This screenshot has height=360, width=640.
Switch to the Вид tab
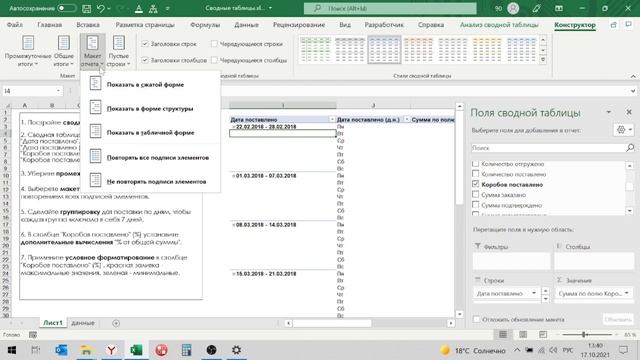[x=345, y=25]
